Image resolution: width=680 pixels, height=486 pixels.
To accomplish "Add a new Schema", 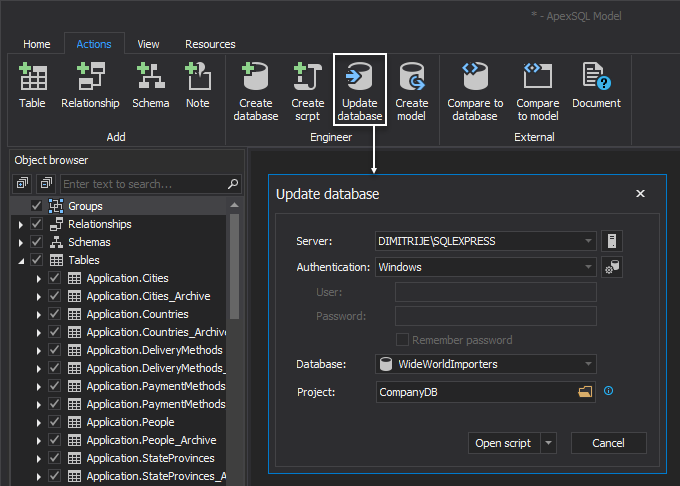I will click(x=150, y=85).
